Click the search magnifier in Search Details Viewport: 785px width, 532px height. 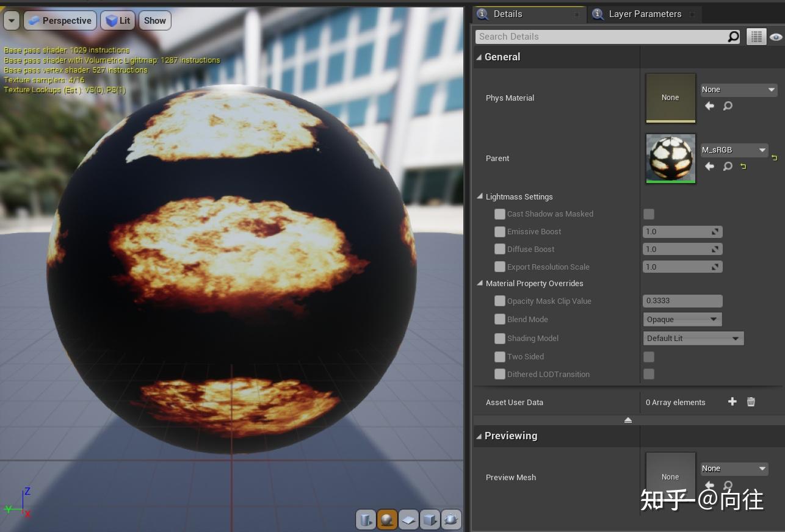pyautogui.click(x=733, y=37)
